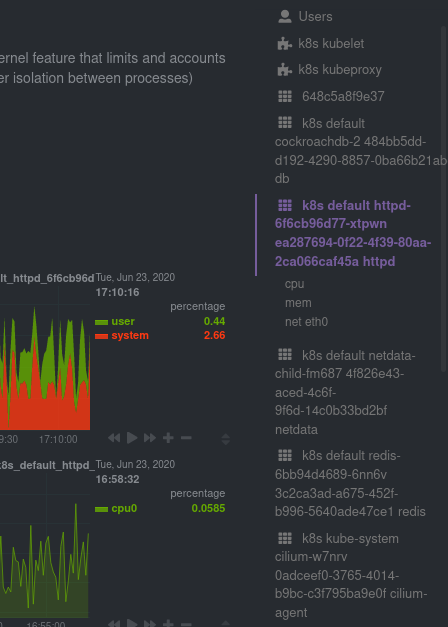Click purple grid icon beside httpd entry

[x=284, y=205]
